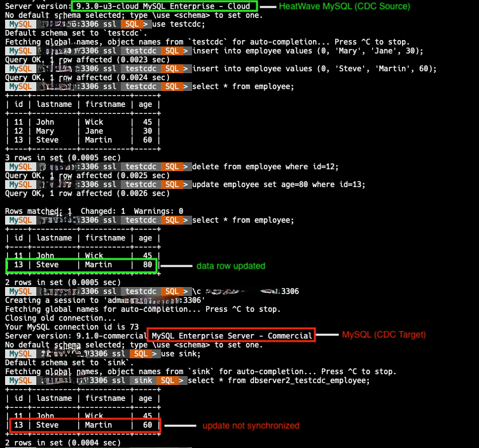
Task: Click Steve Martin row with age 60 in sink table
Action: click(x=83, y=425)
